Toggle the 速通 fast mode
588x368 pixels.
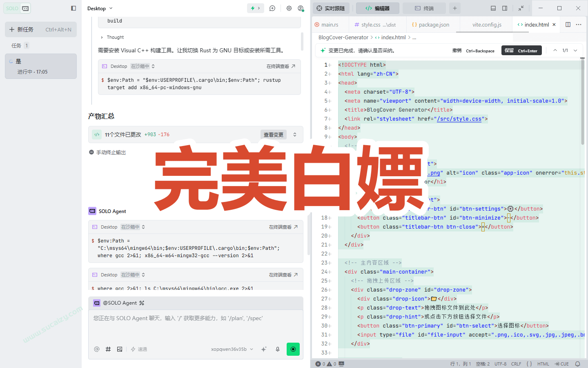139,349
